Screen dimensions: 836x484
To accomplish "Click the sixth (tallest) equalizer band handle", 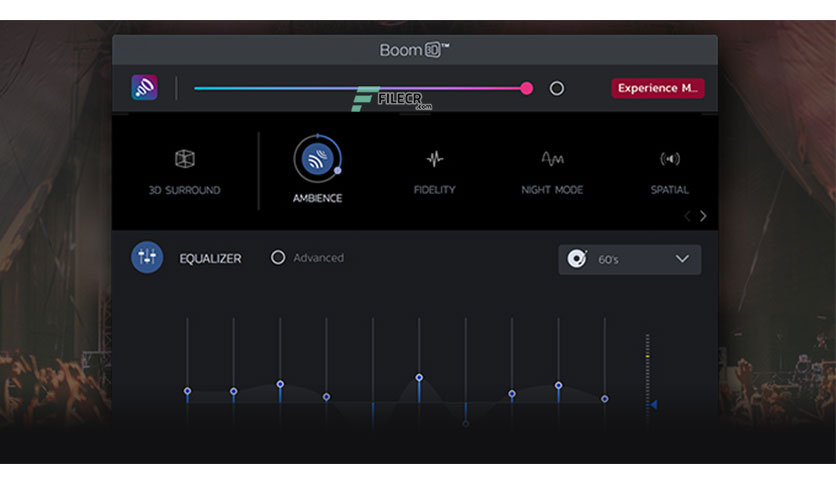I will (419, 377).
